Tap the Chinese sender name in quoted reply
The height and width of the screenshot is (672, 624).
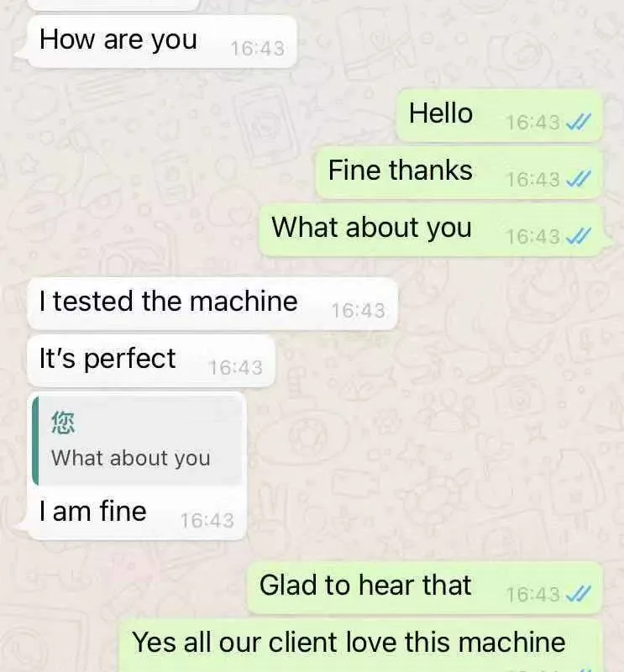pos(63,423)
